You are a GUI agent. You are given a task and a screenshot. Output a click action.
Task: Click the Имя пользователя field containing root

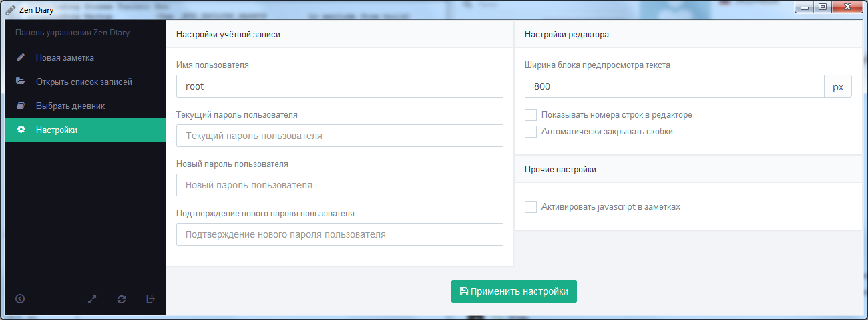(339, 86)
